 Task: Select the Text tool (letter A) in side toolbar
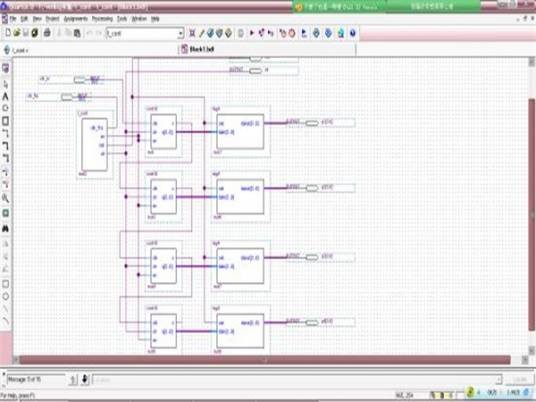click(5, 97)
